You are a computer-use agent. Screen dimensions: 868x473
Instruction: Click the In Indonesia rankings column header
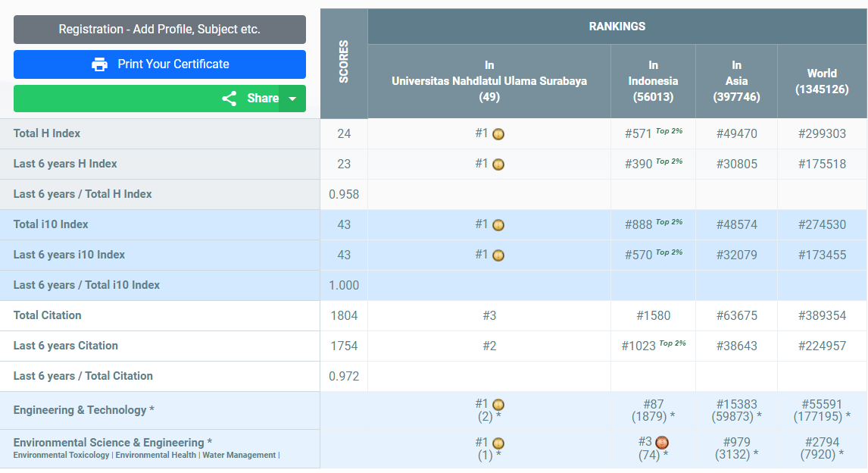click(x=653, y=81)
